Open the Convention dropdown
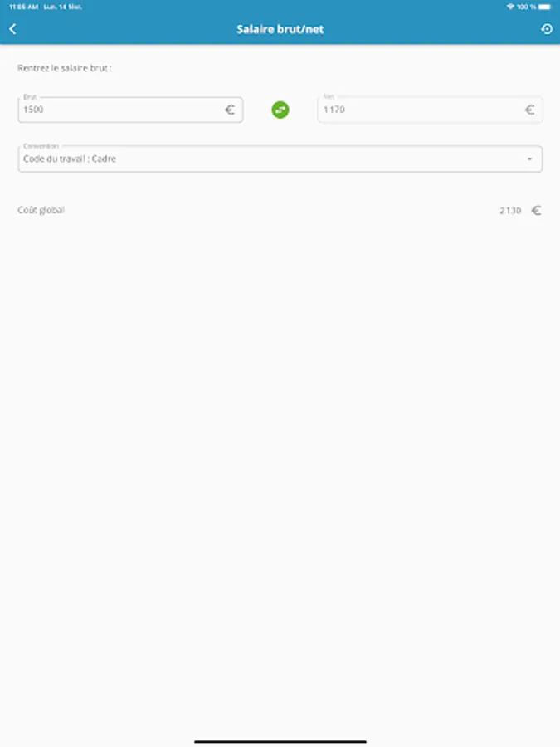Viewport: 560px width, 747px height. tap(280, 159)
